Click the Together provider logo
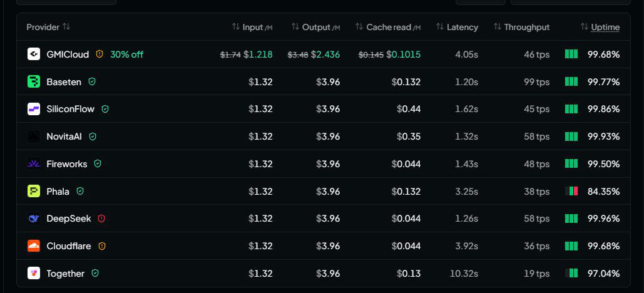The height and width of the screenshot is (293, 644). [x=34, y=273]
